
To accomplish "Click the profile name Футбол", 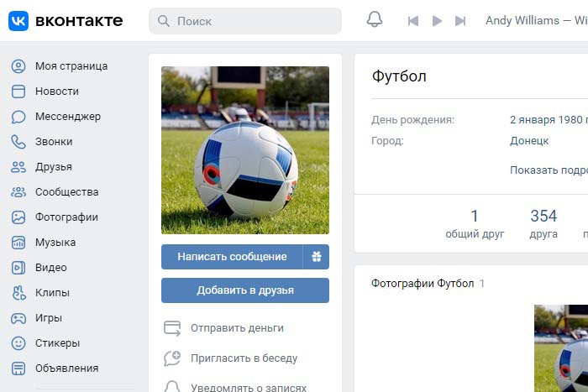I will pos(399,76).
